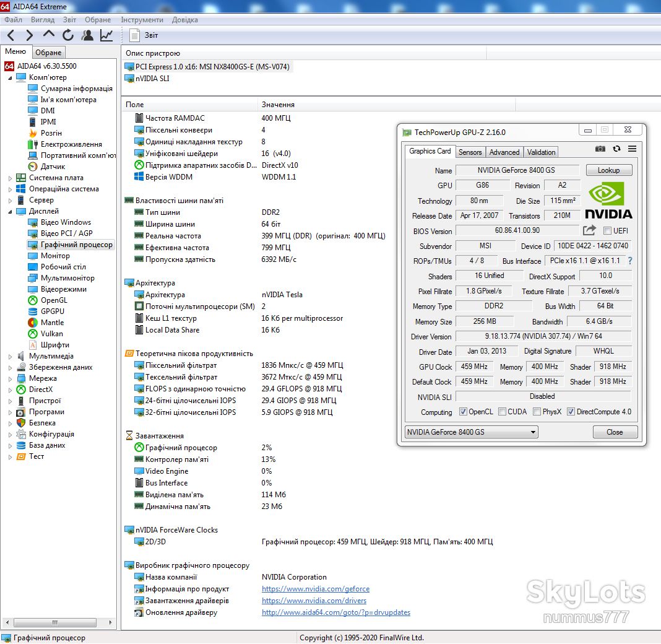Select the Електроживлення power item

pos(65,144)
